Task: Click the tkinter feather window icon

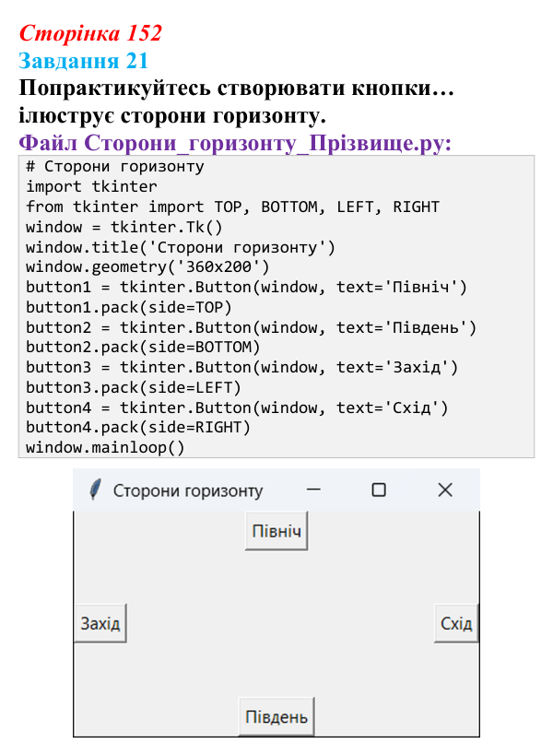Action: point(95,490)
